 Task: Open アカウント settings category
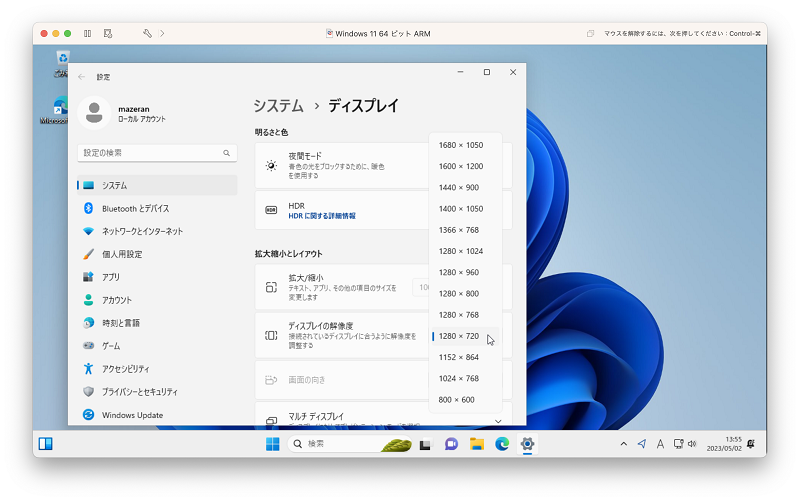point(157,300)
